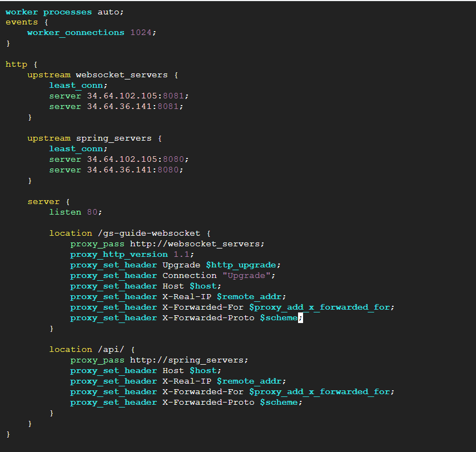Click the word 'events' at the block start

pos(22,22)
